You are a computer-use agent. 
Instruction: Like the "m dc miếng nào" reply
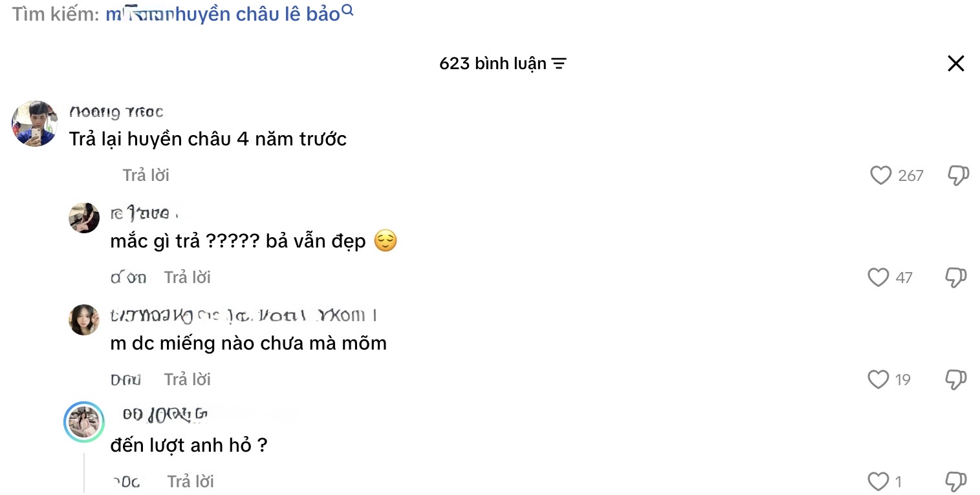[878, 379]
